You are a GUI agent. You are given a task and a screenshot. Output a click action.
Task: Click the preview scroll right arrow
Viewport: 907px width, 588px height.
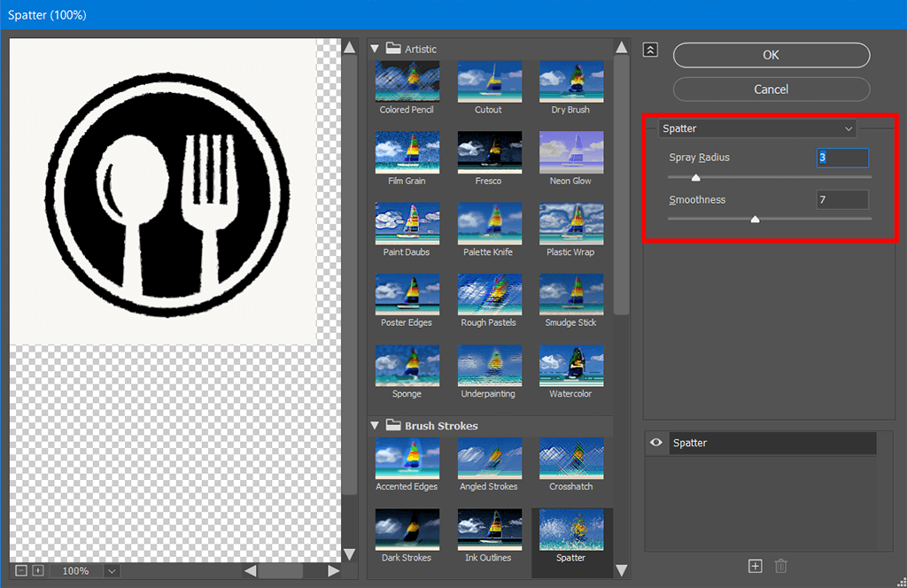(x=333, y=570)
